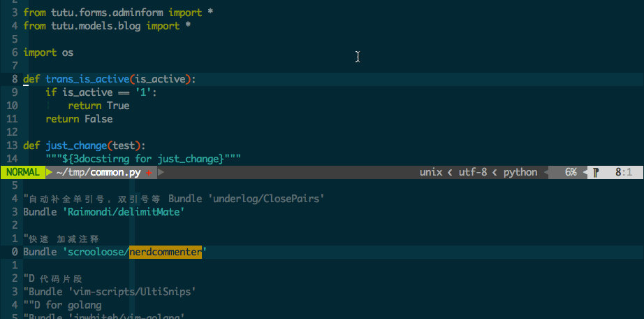Click the 6% scroll position indicator
Viewport: 644px width, 319px height.
coord(571,172)
